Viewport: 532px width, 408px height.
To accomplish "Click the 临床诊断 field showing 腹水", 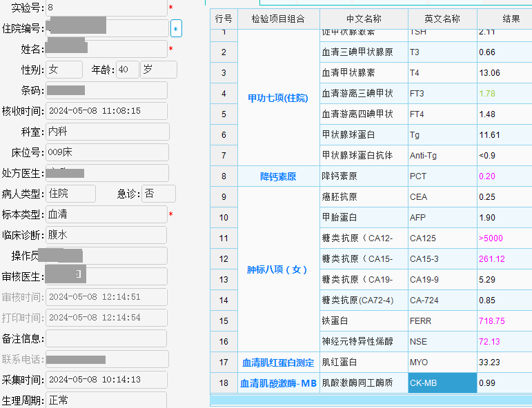I will (x=106, y=235).
